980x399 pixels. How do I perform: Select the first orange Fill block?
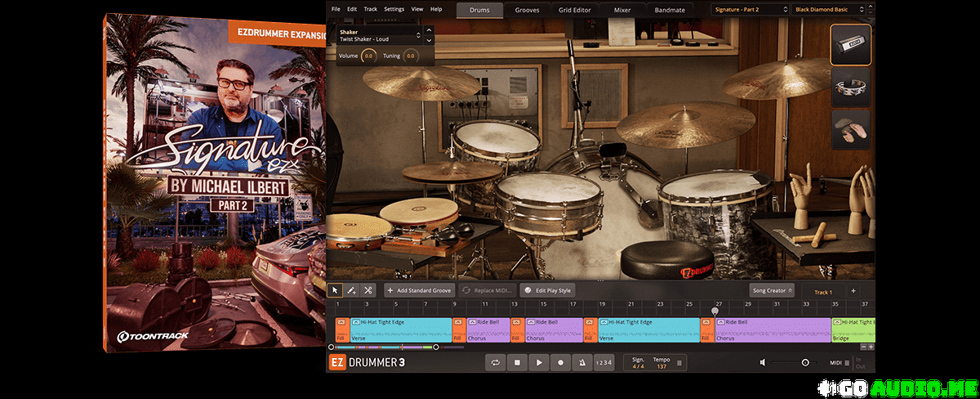(342, 330)
